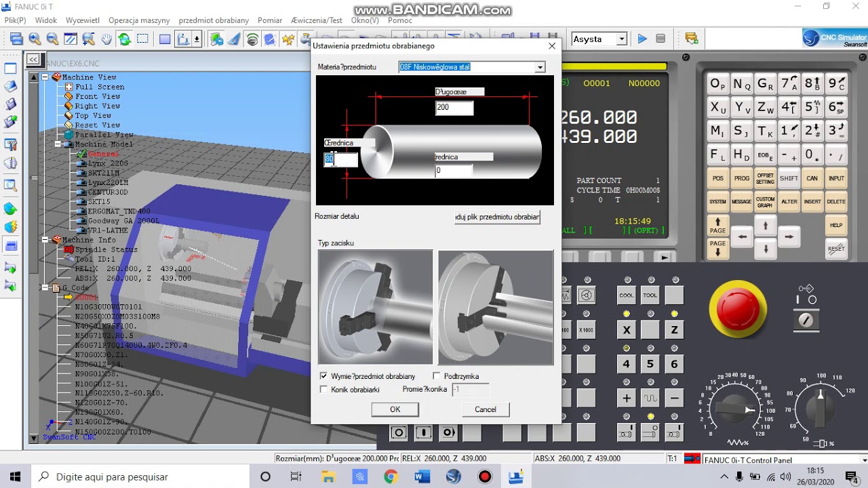Collapse the G Code tree node
Screen dimensions: 868x488
pyautogui.click(x=45, y=288)
